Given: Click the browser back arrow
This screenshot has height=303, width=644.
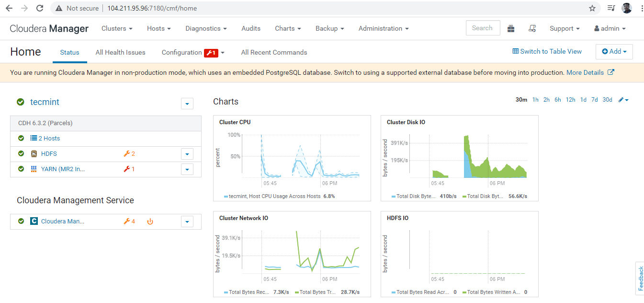Looking at the screenshot, I should 9,8.
